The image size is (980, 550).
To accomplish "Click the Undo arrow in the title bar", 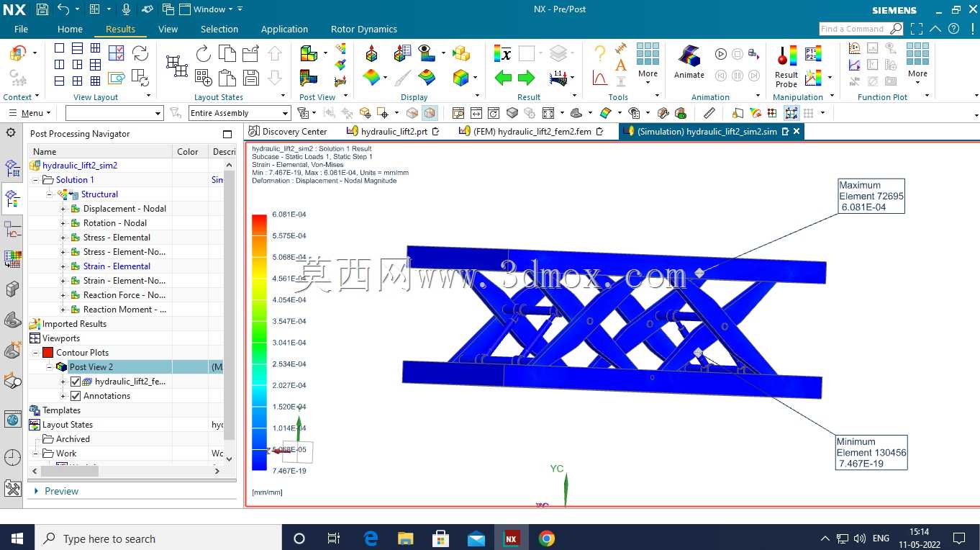I will [63, 9].
